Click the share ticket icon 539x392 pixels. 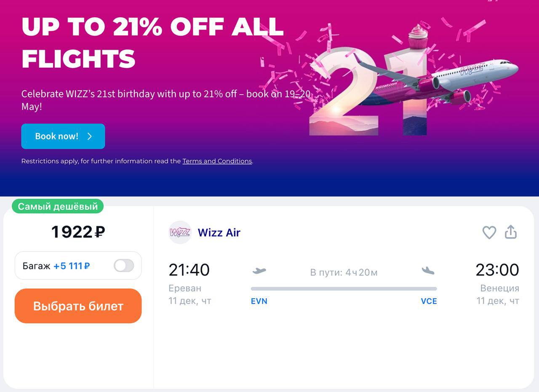coord(511,232)
